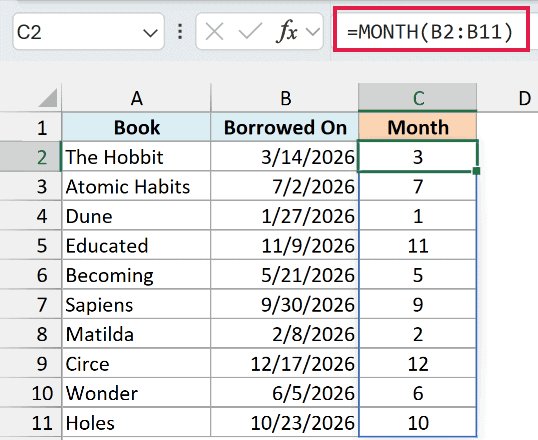Select date cell 7/2/2026
The image size is (538, 440).
click(x=285, y=186)
